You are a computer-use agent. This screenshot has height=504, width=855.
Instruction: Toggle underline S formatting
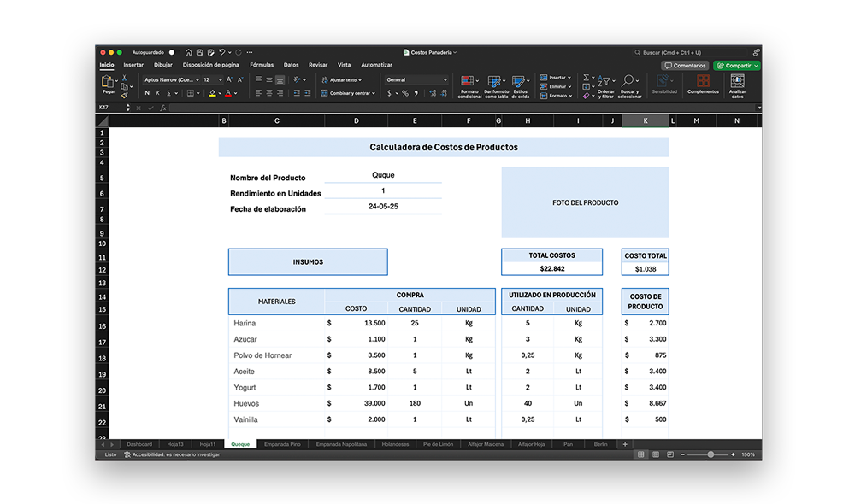point(168,93)
